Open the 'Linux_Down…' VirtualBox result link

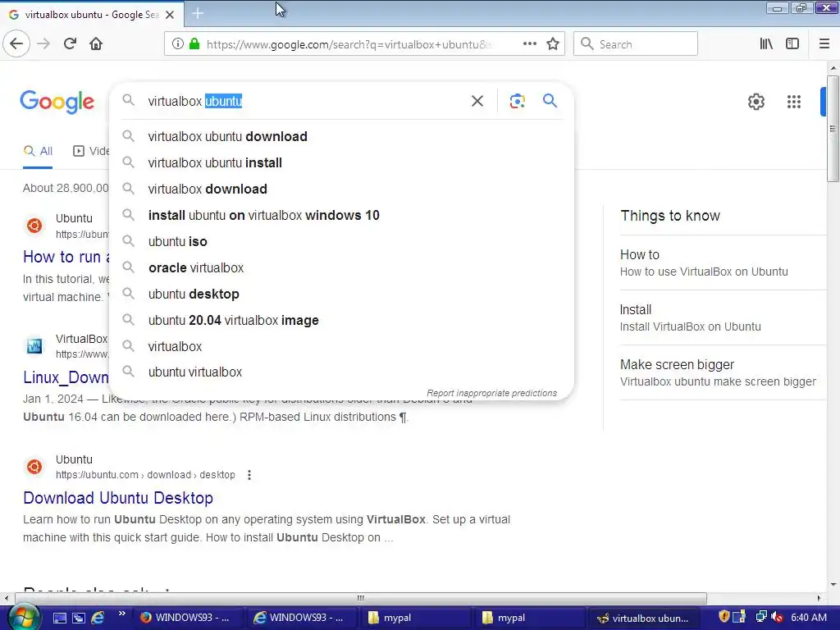pos(66,377)
